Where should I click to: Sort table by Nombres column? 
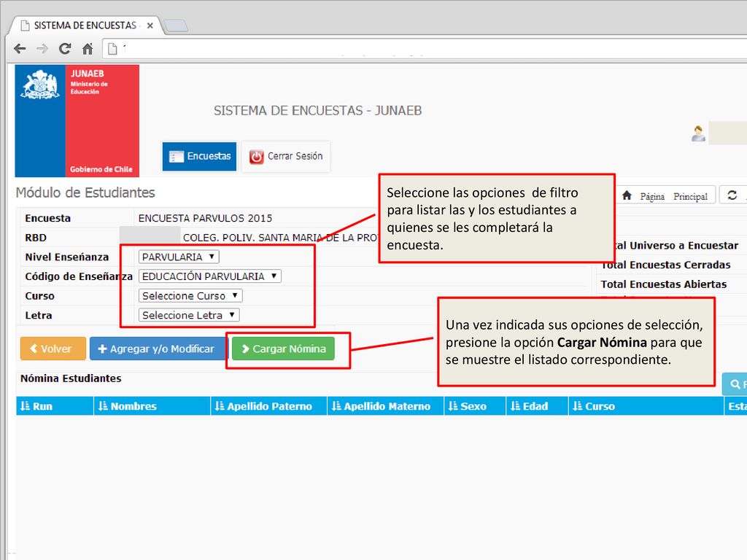click(152, 406)
